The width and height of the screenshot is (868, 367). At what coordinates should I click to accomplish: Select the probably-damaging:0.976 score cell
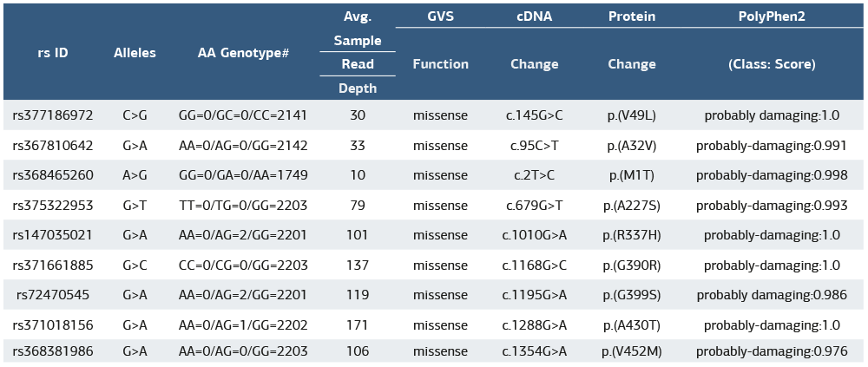coord(772,351)
